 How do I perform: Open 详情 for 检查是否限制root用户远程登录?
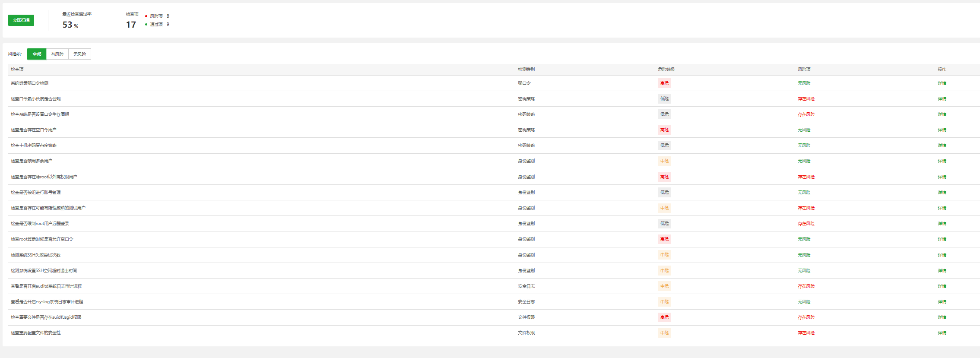pyautogui.click(x=942, y=224)
